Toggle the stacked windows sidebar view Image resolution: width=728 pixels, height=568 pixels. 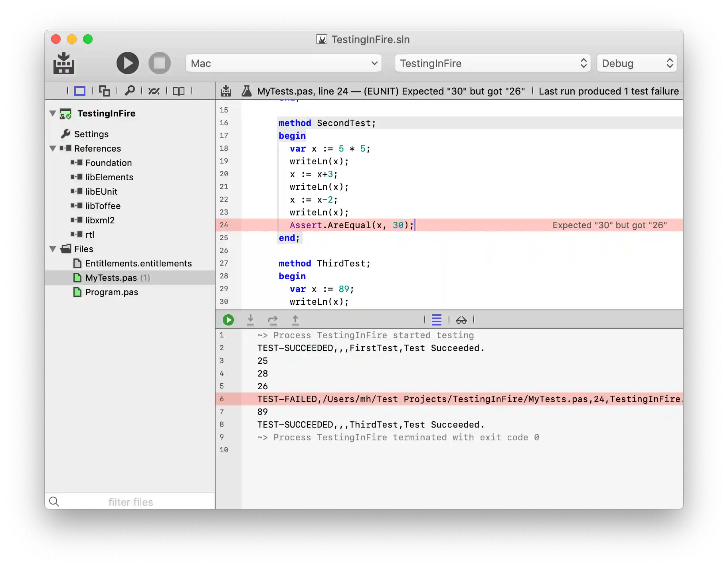tap(105, 91)
